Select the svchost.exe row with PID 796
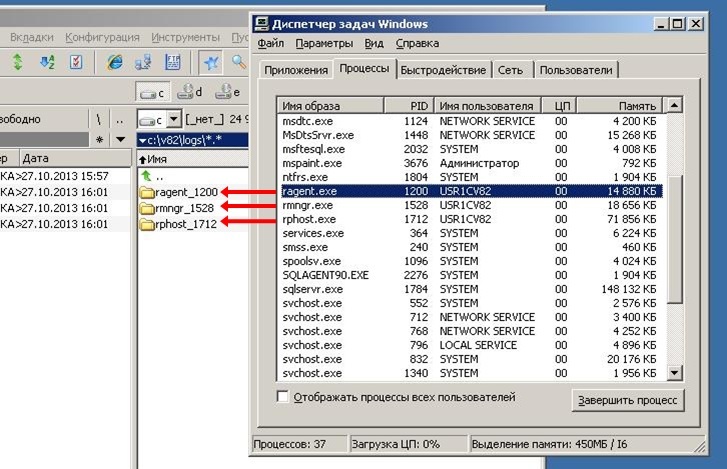 click(472, 345)
